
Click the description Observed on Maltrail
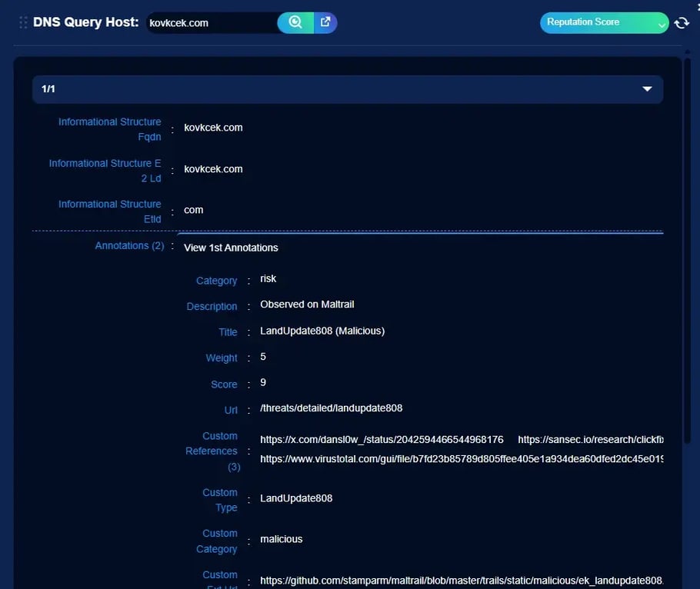coord(307,304)
